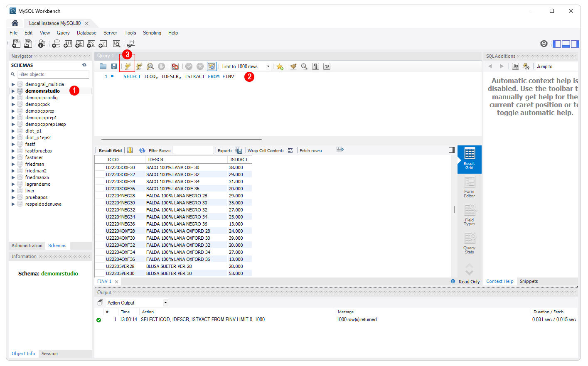The height and width of the screenshot is (366, 588).
Task: Open SQL script file in new tab icon
Action: tap(28, 44)
